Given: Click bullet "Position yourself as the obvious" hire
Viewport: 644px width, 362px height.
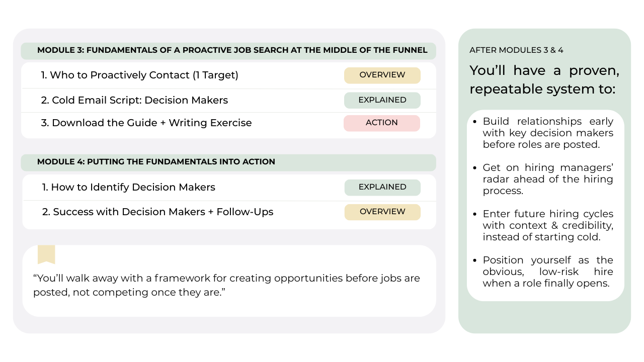Looking at the screenshot, I should 548,271.
